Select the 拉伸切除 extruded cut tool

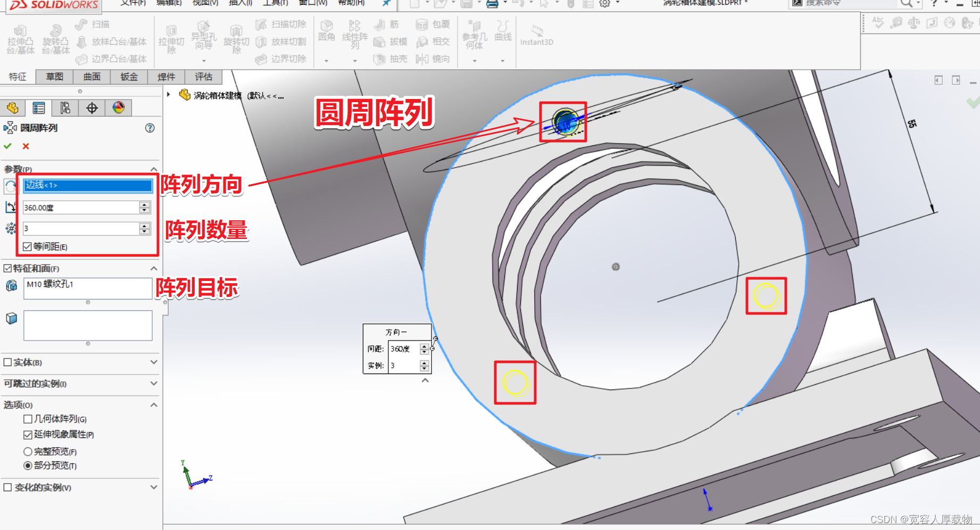171,39
